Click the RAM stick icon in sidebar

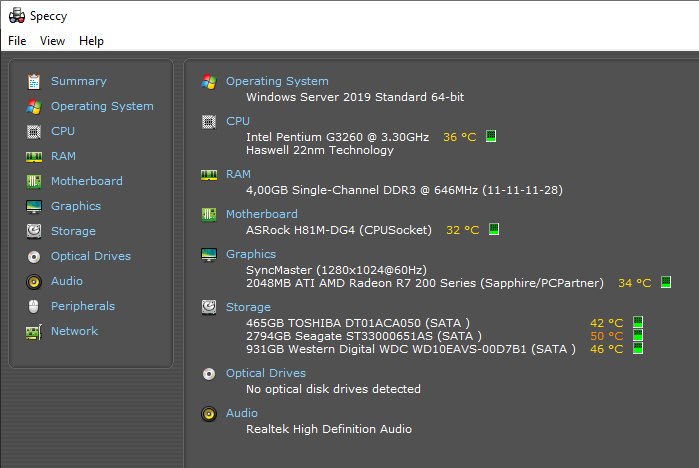(34, 156)
